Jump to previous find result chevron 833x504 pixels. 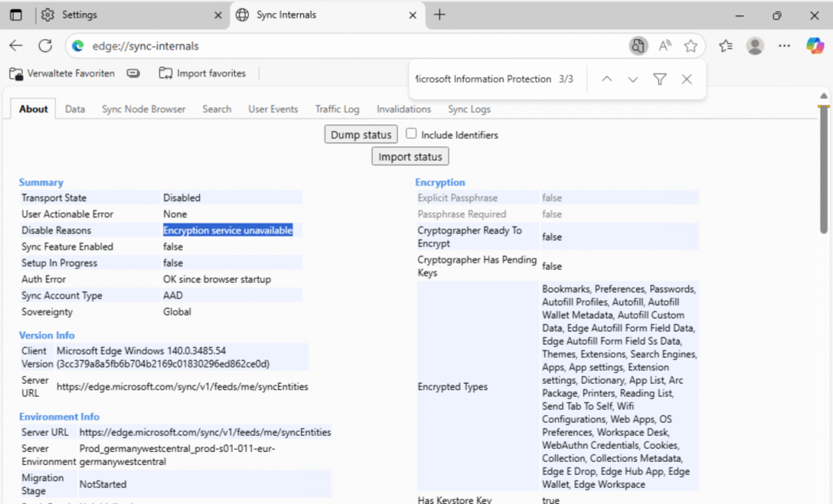[606, 79]
